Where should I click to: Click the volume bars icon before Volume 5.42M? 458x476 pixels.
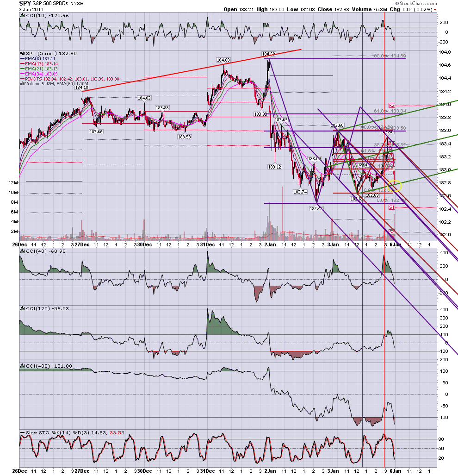(23, 84)
